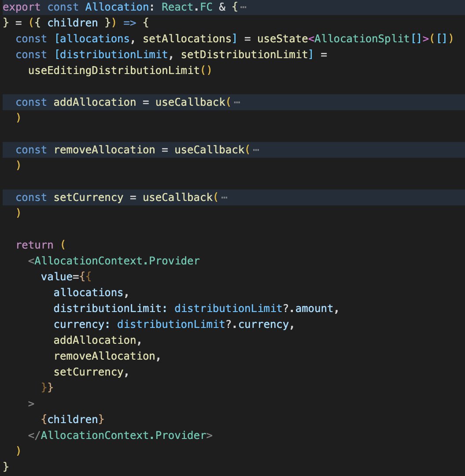The image size is (465, 476).
Task: Click 'distributionLimit?.amount' expression
Action: coord(254,309)
